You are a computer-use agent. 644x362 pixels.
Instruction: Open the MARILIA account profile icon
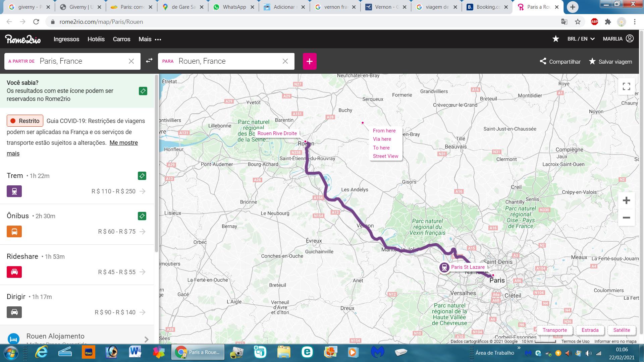tap(630, 39)
